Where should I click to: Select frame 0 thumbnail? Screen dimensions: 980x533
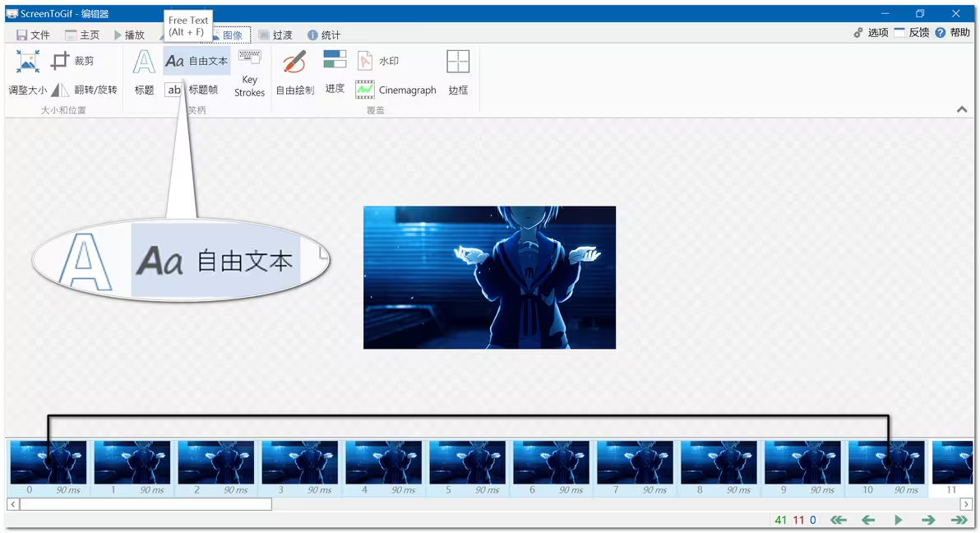point(49,468)
